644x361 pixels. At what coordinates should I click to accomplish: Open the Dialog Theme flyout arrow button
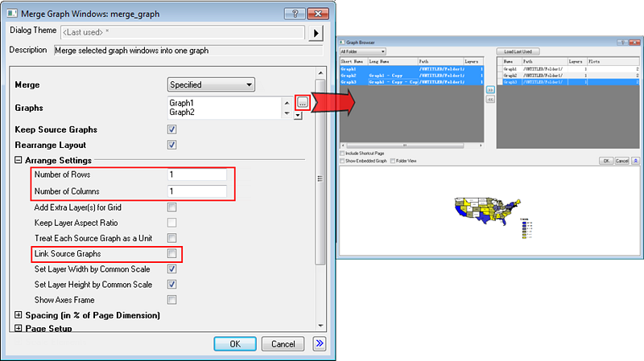[317, 32]
